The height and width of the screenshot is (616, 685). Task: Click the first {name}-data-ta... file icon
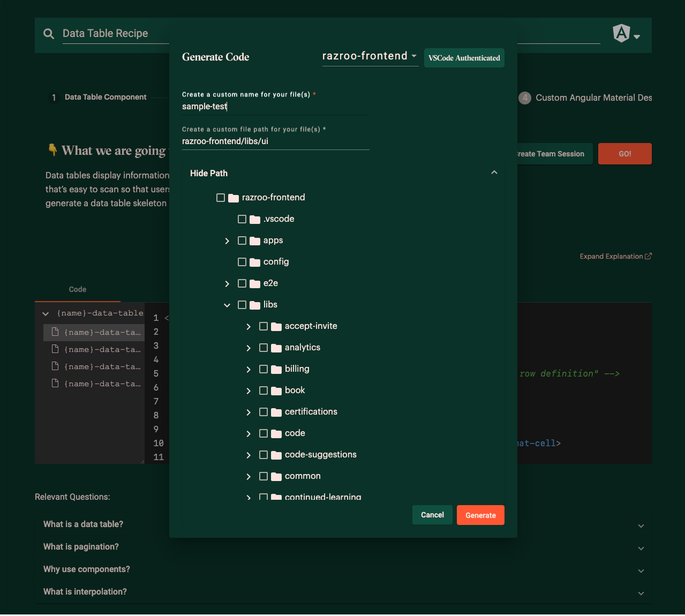click(x=55, y=332)
